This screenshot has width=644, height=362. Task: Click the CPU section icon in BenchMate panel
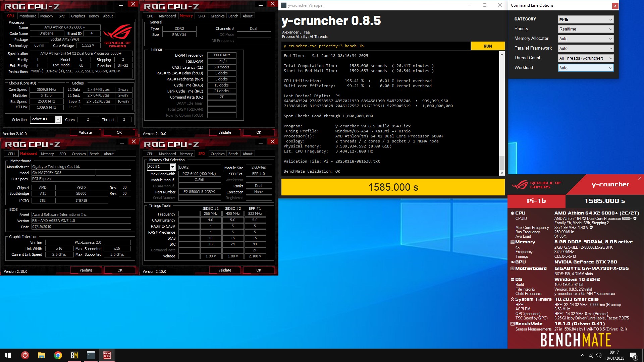[512, 213]
